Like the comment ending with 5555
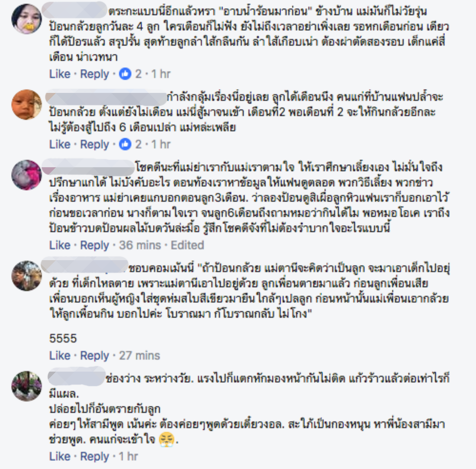Screen dimensions: 476x469 pyautogui.click(x=59, y=356)
